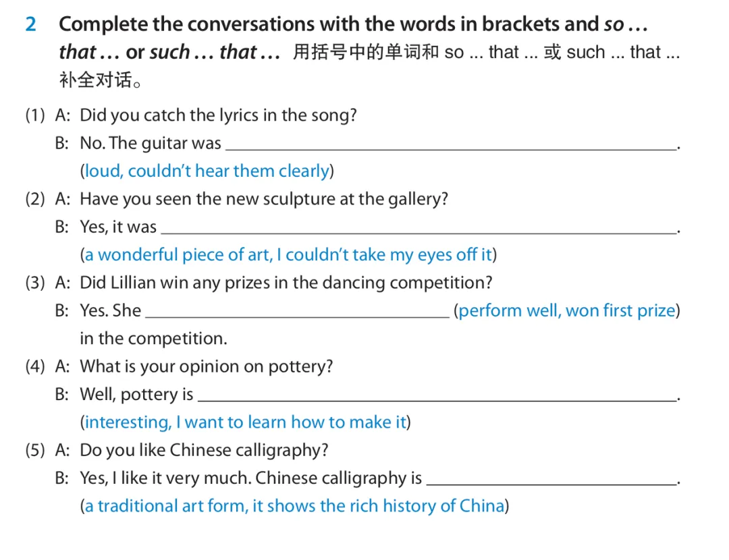The width and height of the screenshot is (729, 560).
Task: Click question about the new sculpture
Action: point(264,199)
